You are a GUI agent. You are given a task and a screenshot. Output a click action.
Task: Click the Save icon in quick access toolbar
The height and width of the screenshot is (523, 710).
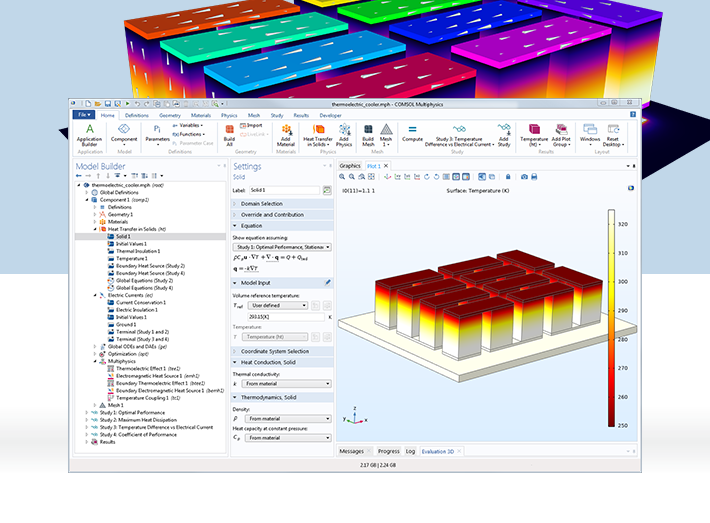pos(108,104)
